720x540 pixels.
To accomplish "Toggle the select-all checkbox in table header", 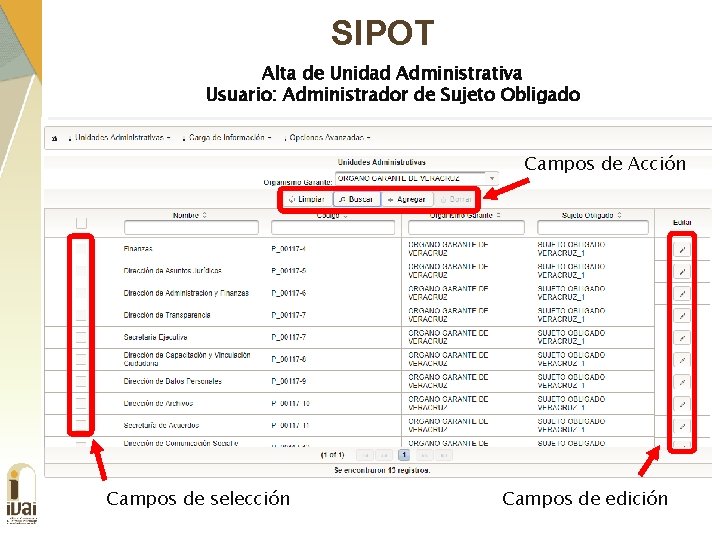I will point(82,225).
